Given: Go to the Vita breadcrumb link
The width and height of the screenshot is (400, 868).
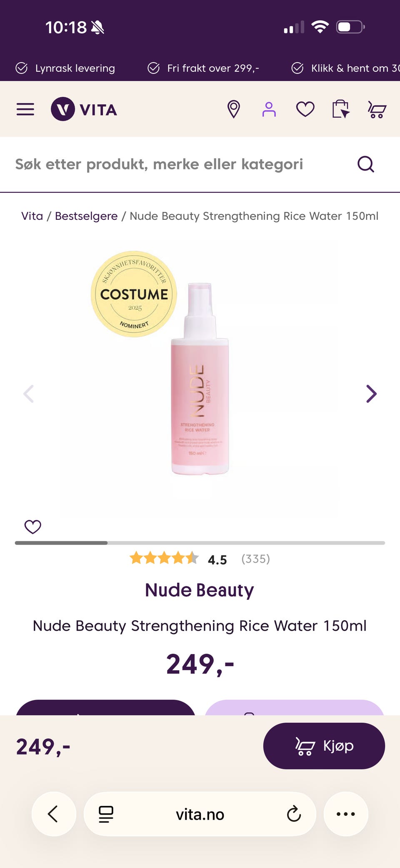Looking at the screenshot, I should 32,216.
